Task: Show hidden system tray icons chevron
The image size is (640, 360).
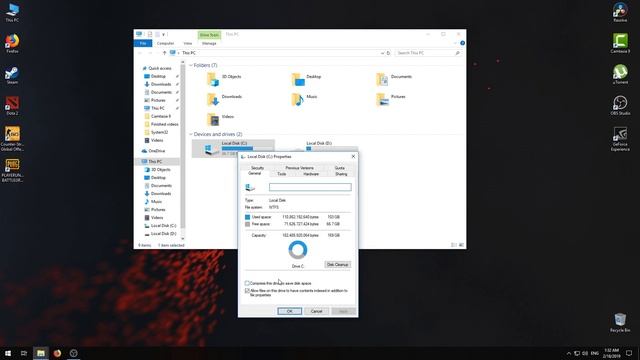Action: 569,353
